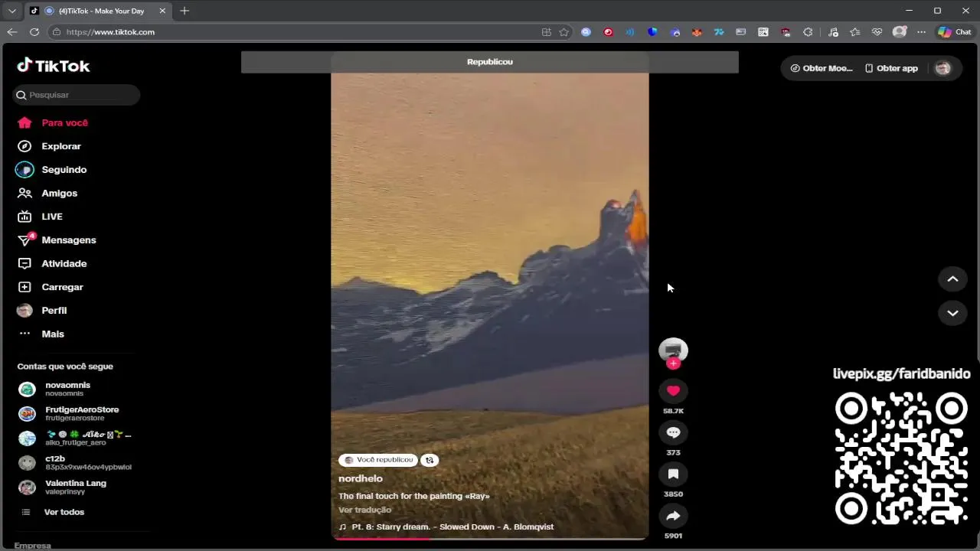Open c12b followed account
This screenshot has width=980, height=551.
pos(75,462)
